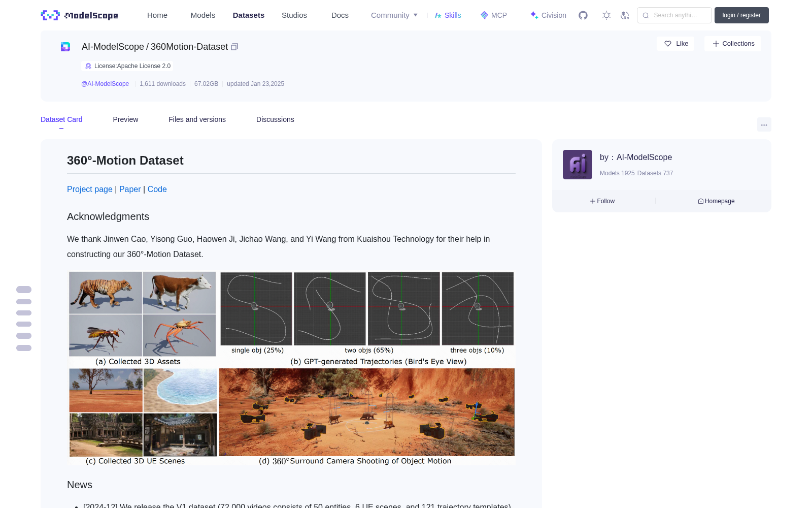This screenshot has height=508, width=812.
Task: Click the '1,611 downloads' text
Action: point(163,84)
